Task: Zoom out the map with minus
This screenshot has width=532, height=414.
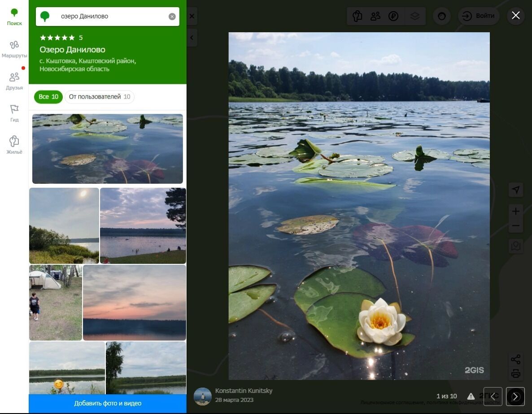Action: pos(516,226)
